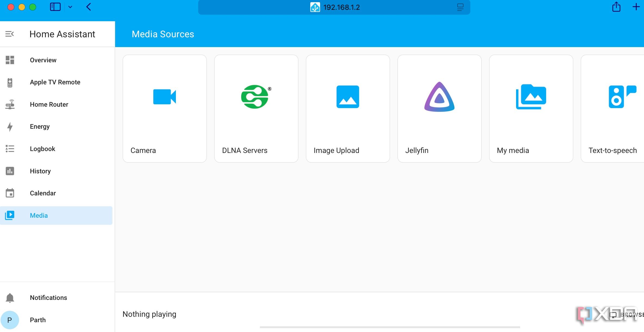The width and height of the screenshot is (644, 332).
Task: Click the Text-to-speech card label
Action: [612, 150]
